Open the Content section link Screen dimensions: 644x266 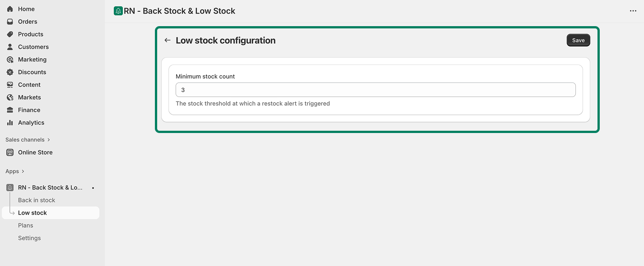click(x=29, y=85)
